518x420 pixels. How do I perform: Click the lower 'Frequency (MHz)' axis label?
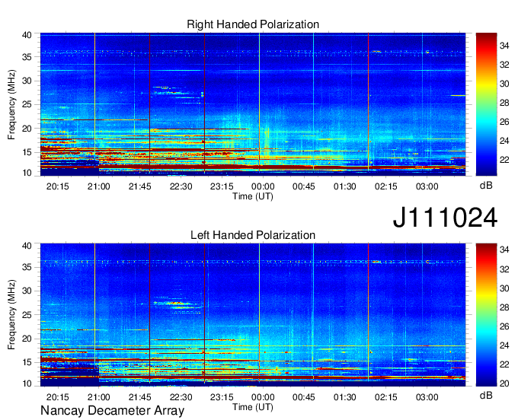(11, 315)
